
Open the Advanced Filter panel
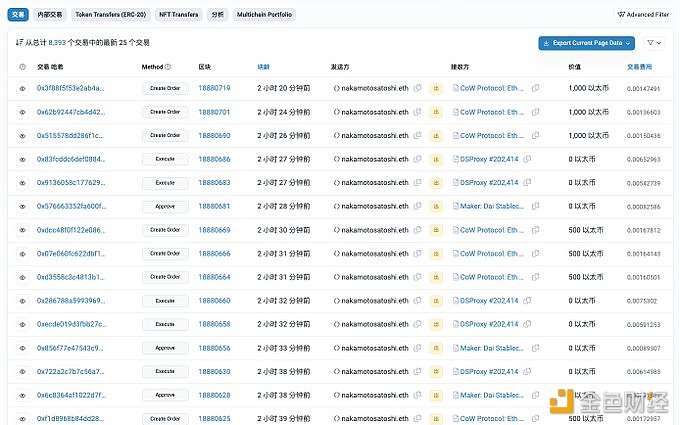[643, 14]
